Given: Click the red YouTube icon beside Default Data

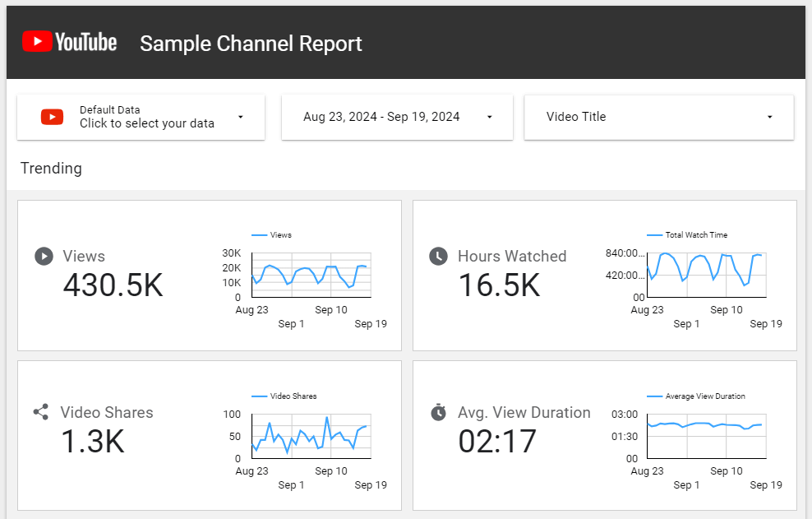Looking at the screenshot, I should pyautogui.click(x=52, y=117).
